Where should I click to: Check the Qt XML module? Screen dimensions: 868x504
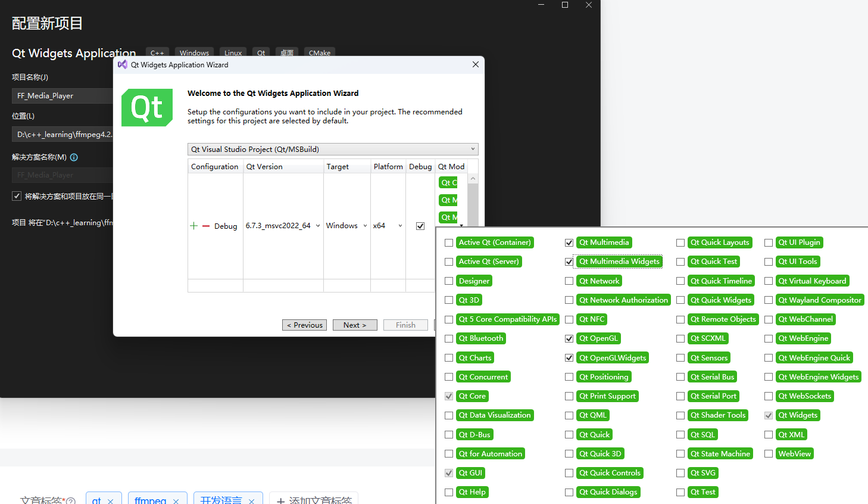click(x=769, y=435)
